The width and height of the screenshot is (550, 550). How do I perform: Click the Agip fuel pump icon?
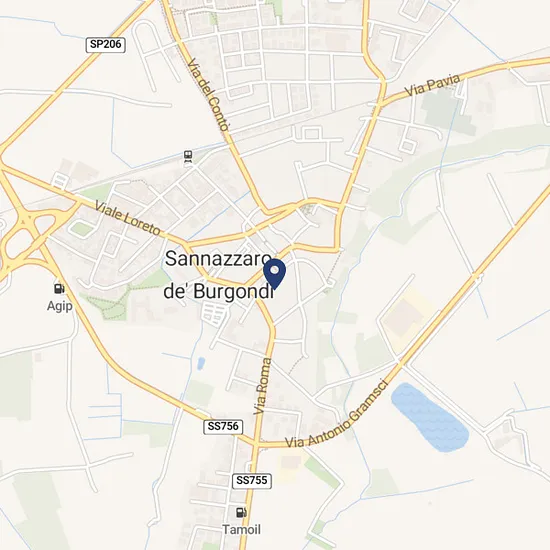point(59,288)
